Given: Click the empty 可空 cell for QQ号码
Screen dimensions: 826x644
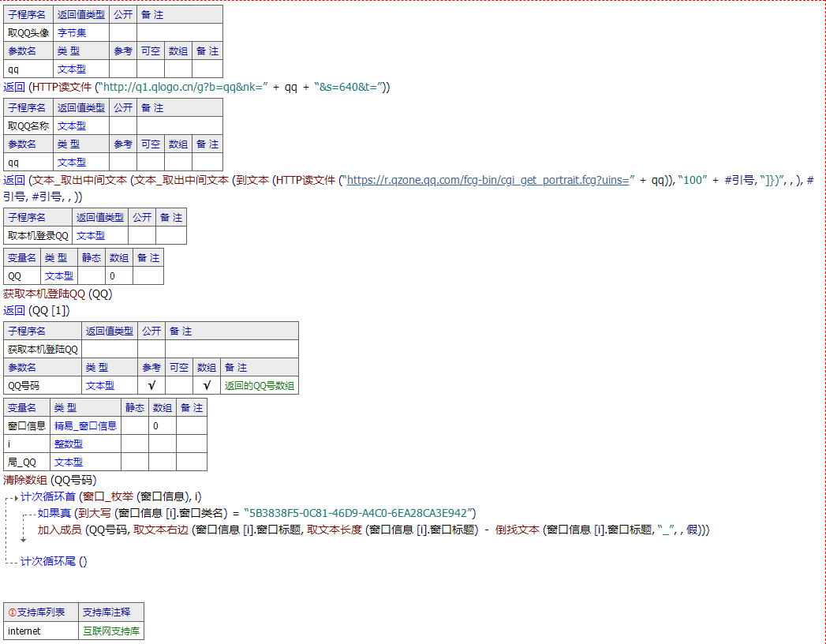Looking at the screenshot, I should 179,386.
